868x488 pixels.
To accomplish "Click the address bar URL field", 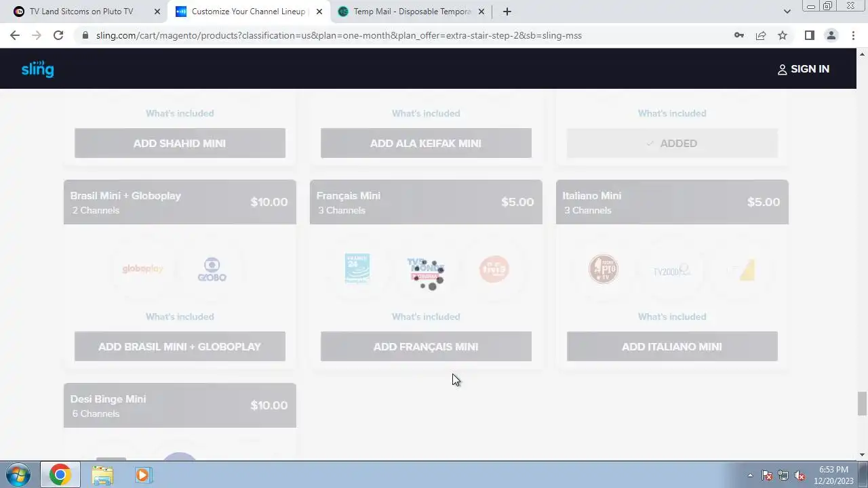I will (407, 35).
